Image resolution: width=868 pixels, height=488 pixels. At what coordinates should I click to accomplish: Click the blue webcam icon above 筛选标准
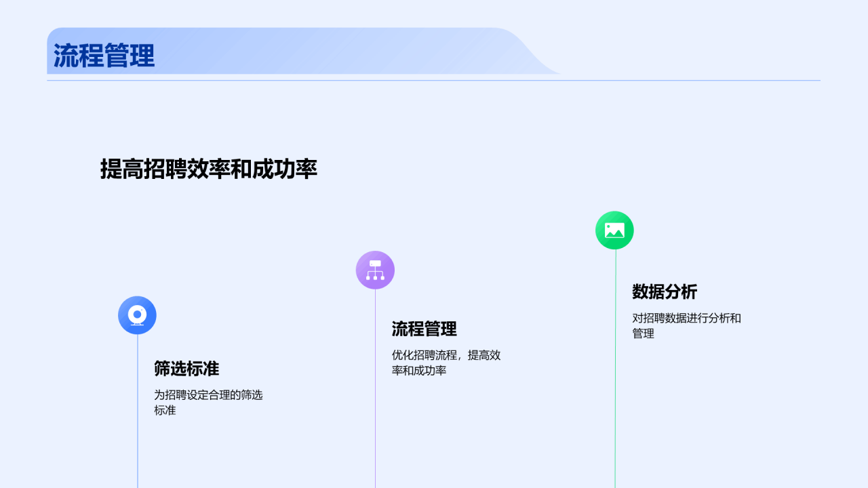coord(137,315)
